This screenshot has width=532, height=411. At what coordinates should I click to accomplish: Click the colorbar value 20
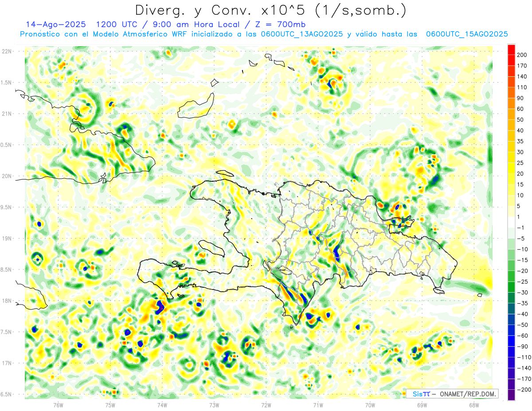[521, 174]
